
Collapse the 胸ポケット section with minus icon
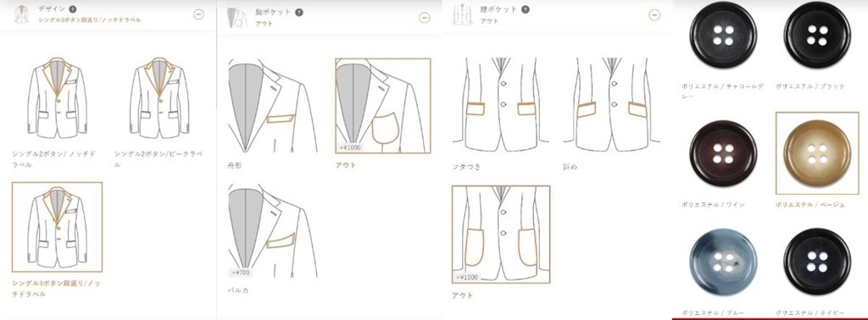pos(424,18)
